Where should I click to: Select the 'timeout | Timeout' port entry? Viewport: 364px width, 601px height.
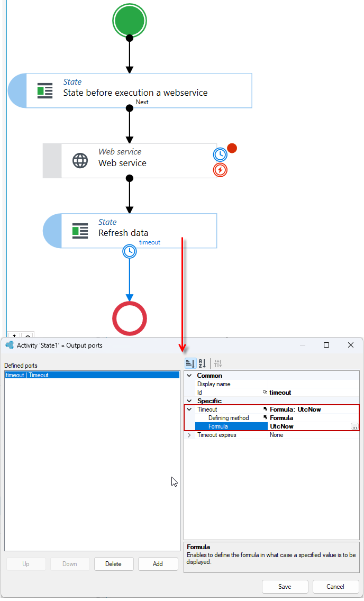point(92,375)
